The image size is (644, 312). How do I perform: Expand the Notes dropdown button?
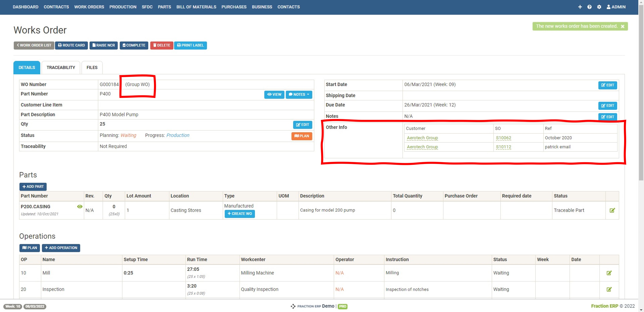pyautogui.click(x=299, y=94)
